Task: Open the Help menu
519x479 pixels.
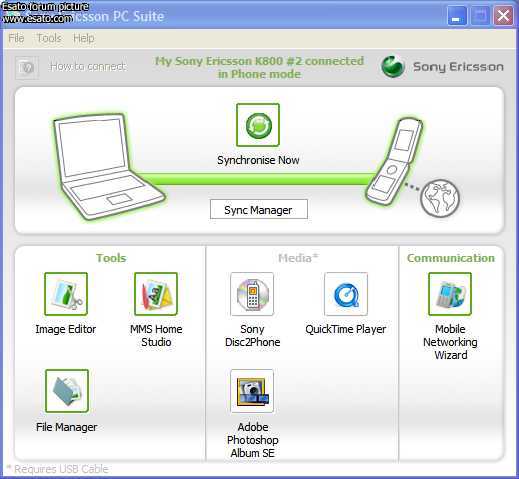Action: (x=83, y=38)
